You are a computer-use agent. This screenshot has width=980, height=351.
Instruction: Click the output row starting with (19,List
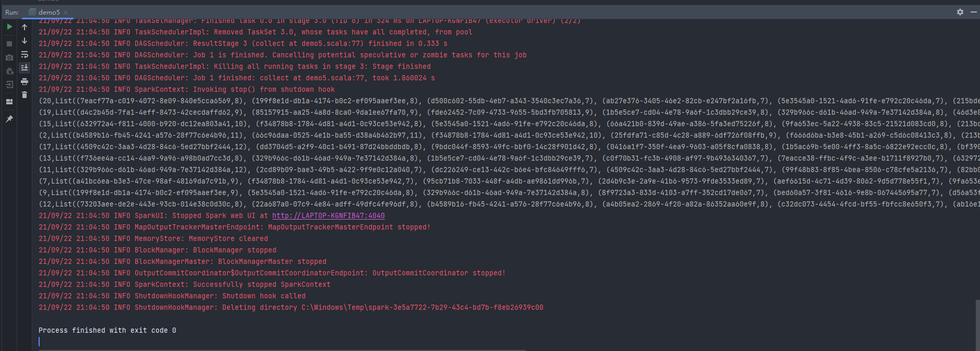509,112
